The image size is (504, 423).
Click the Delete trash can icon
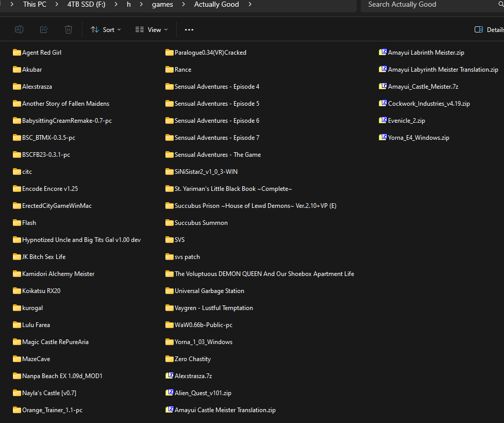point(69,29)
